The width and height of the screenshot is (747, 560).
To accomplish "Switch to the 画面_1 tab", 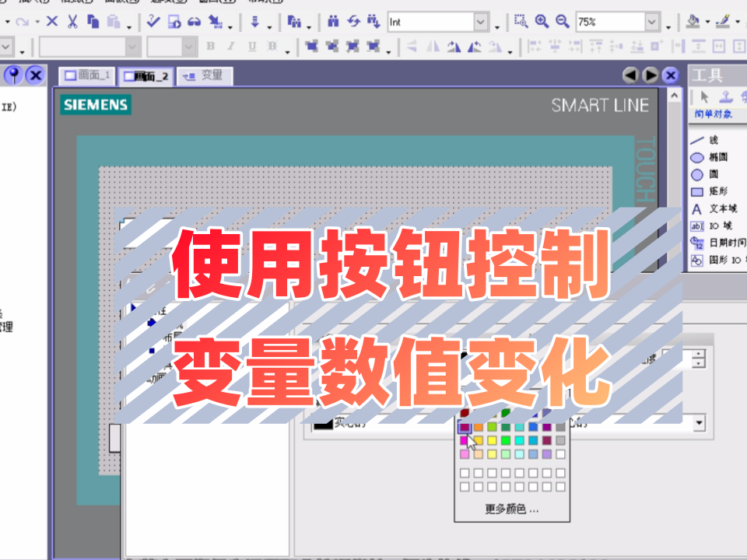I will point(87,75).
